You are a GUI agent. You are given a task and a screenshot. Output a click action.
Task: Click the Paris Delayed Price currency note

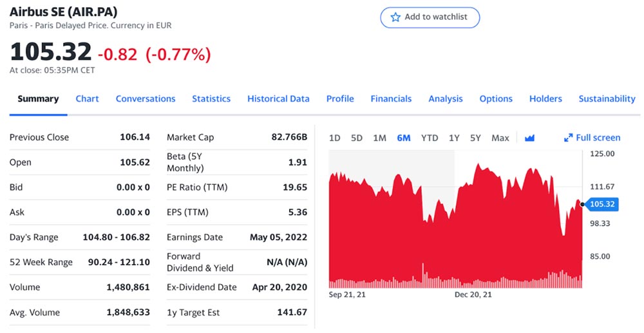[91, 26]
